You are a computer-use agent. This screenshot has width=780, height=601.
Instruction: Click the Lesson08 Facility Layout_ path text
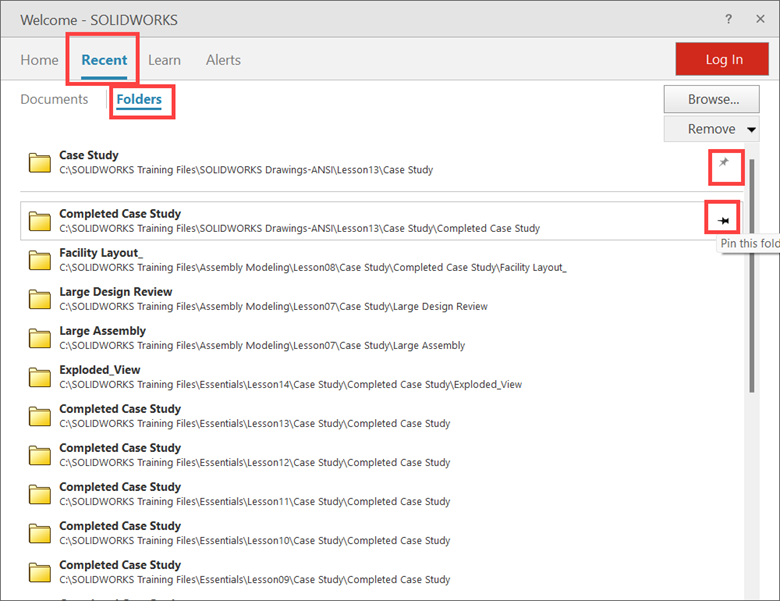pyautogui.click(x=313, y=268)
